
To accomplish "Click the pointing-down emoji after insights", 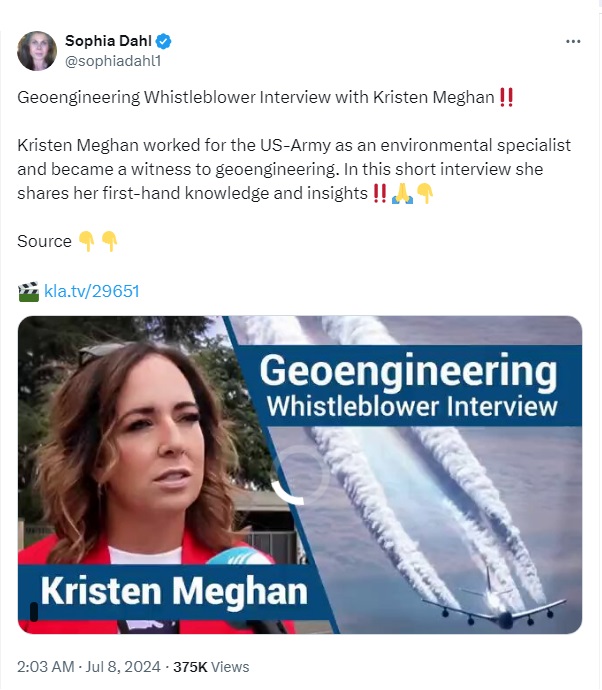I will [425, 194].
